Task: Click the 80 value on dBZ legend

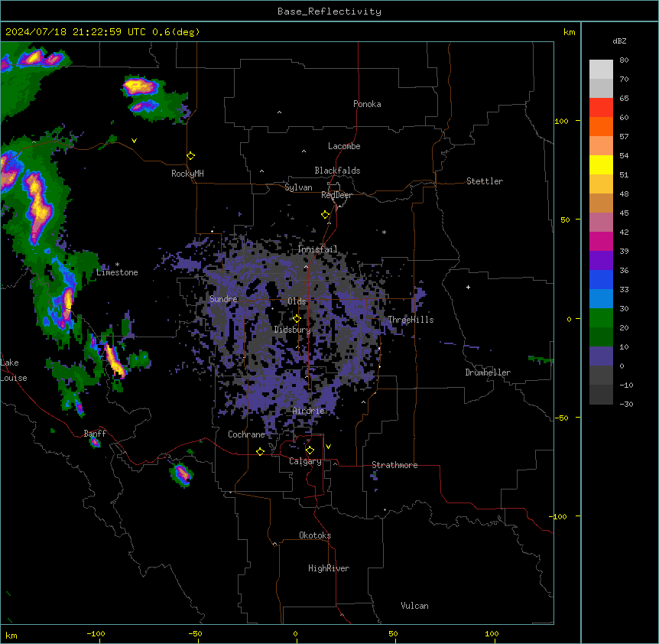Action: click(x=624, y=60)
